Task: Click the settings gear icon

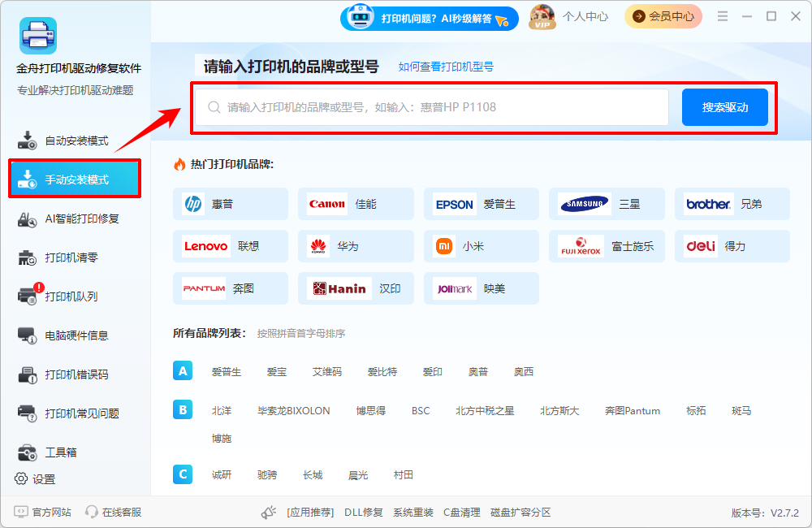Action: (x=21, y=478)
